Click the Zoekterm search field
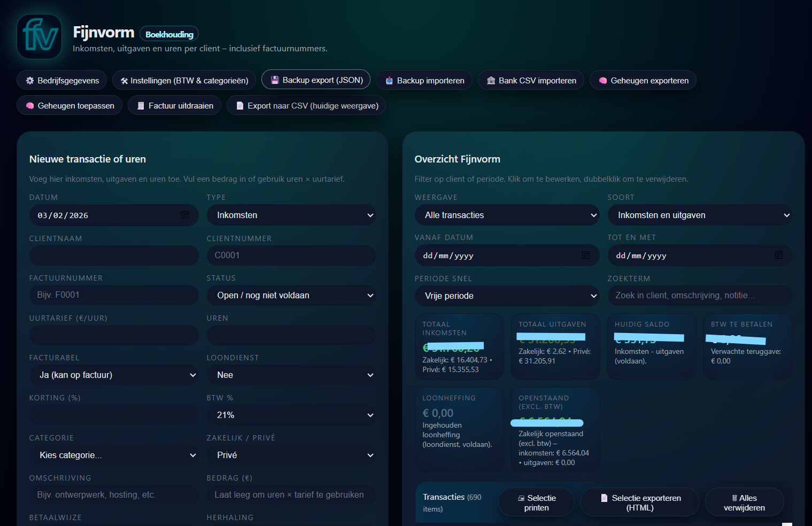Viewport: 812px width, 526px height. (700, 296)
